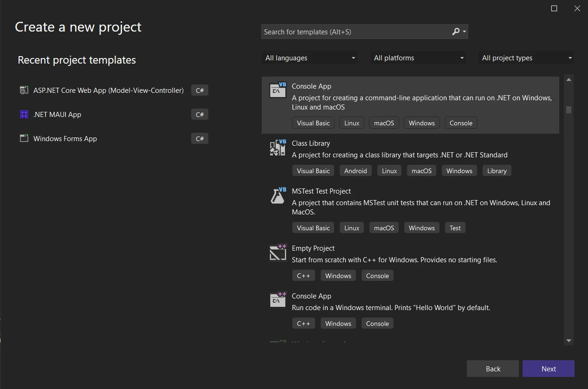Click the search magnifier icon
The width and height of the screenshot is (588, 389).
pos(456,32)
